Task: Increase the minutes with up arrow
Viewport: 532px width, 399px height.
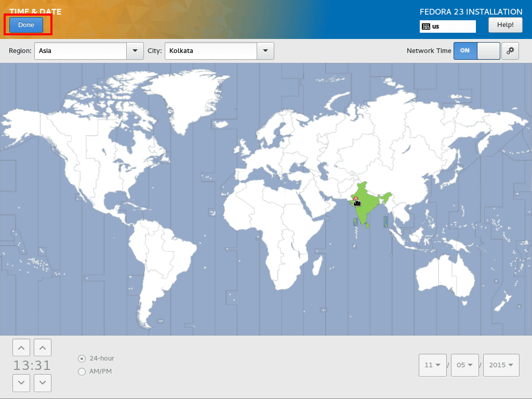Action: pyautogui.click(x=43, y=348)
